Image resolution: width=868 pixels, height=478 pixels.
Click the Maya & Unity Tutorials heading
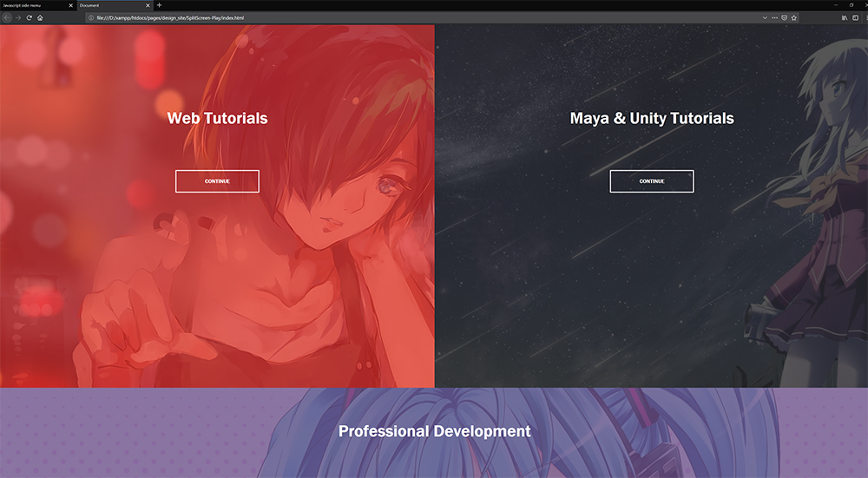(652, 118)
